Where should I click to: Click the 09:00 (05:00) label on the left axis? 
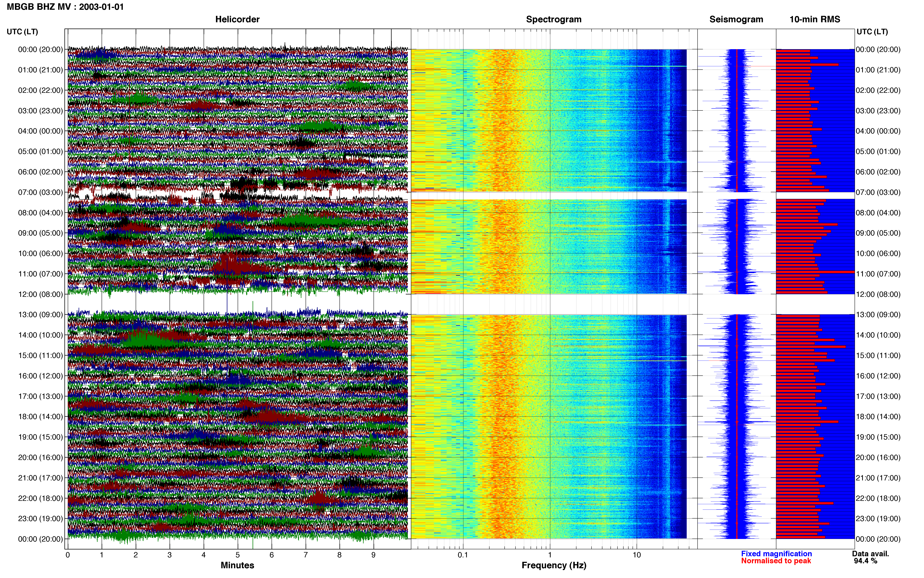[41, 233]
